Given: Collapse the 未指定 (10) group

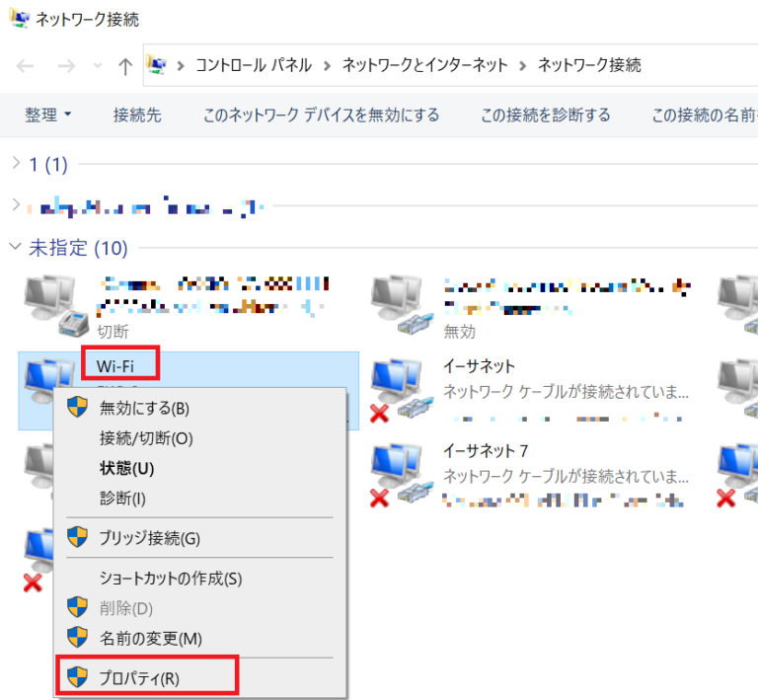Looking at the screenshot, I should pyautogui.click(x=15, y=247).
